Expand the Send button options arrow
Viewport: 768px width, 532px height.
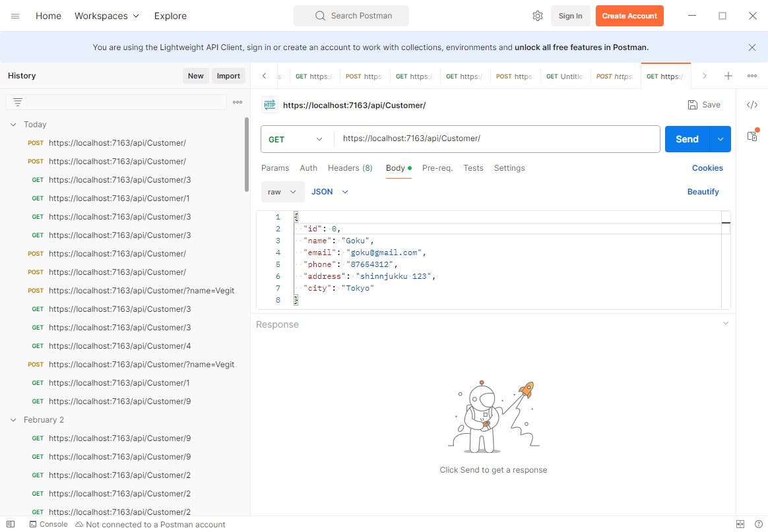click(720, 139)
